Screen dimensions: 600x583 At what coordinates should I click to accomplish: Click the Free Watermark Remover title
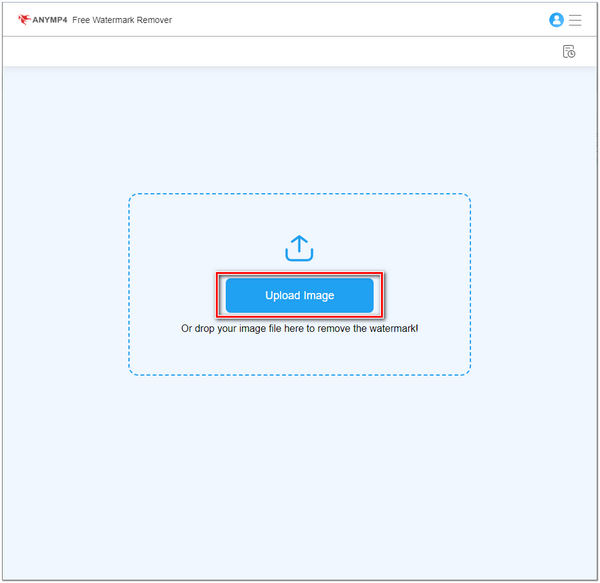[122, 20]
